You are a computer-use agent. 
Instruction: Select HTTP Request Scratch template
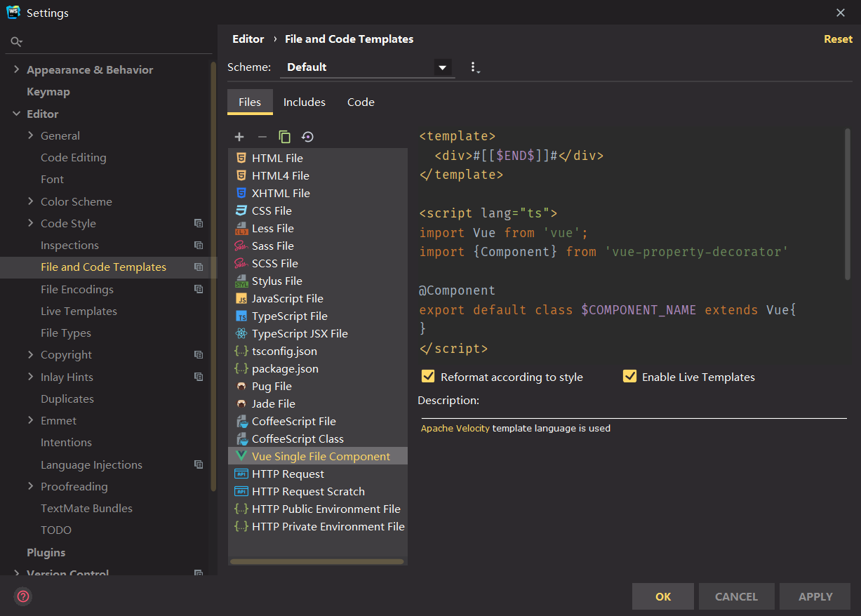click(x=318, y=491)
